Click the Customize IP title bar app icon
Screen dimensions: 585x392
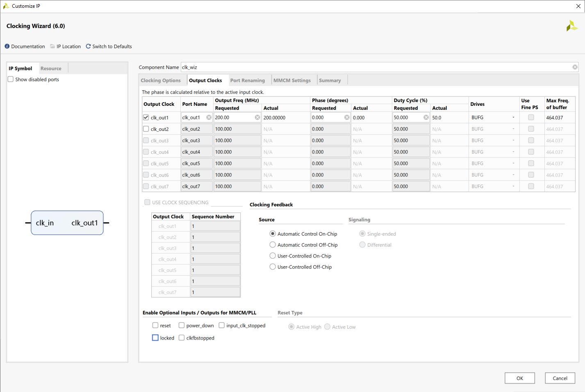tap(6, 6)
